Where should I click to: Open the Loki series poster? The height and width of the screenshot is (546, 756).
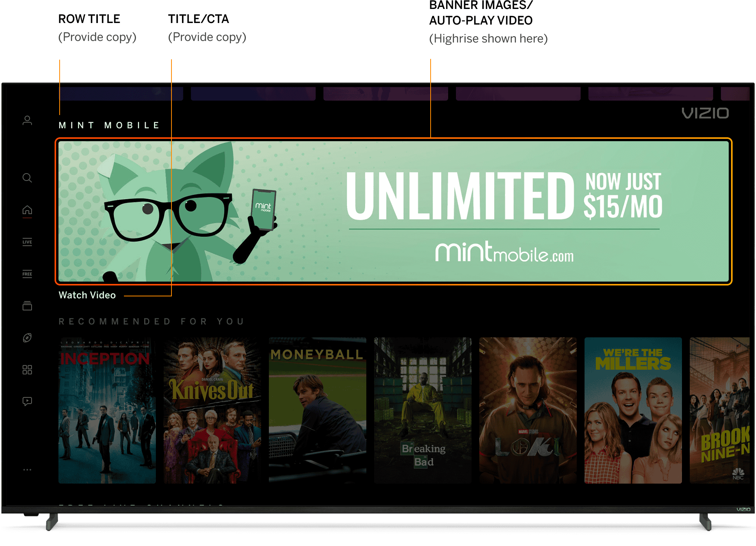click(x=528, y=410)
